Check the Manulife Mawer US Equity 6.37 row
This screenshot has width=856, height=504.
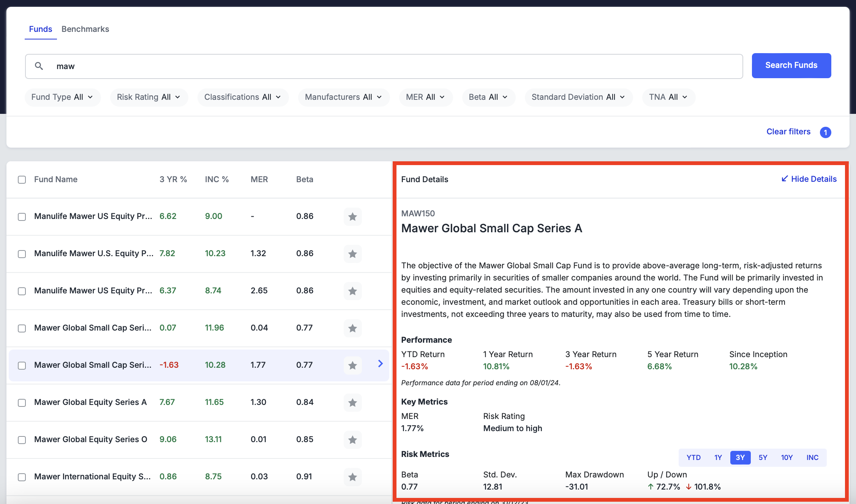(x=22, y=291)
